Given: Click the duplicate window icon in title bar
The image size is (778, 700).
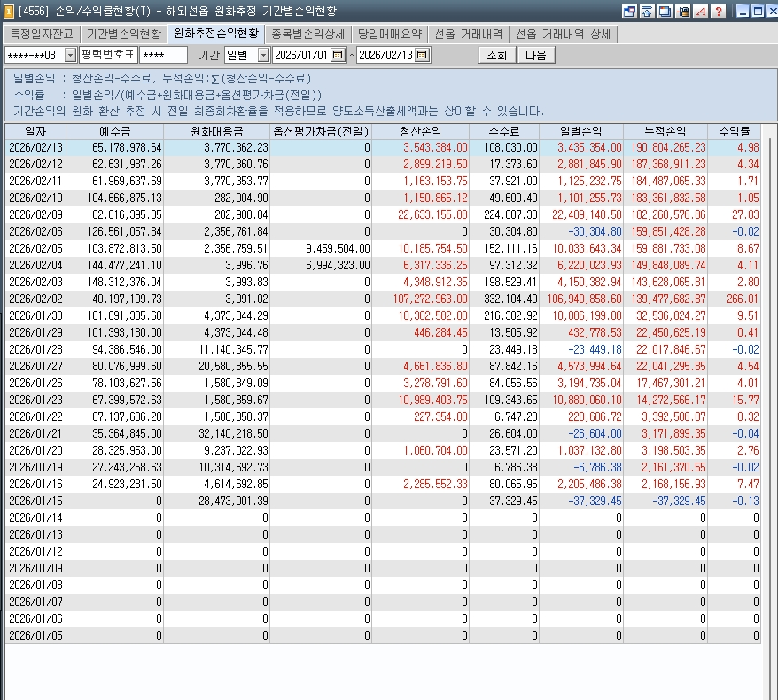Looking at the screenshot, I should pyautogui.click(x=665, y=11).
